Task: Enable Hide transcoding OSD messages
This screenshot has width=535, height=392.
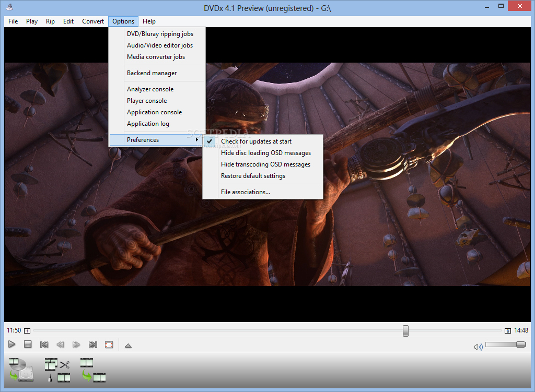Action: coord(266,164)
